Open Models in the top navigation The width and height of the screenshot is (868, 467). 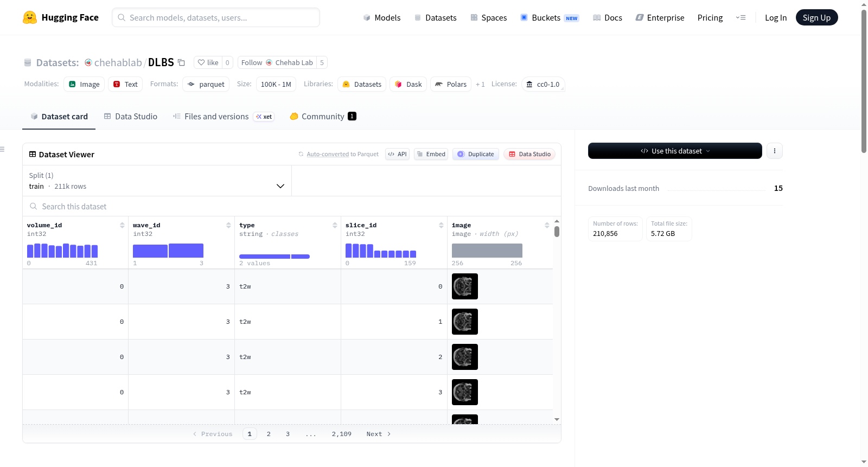[382, 17]
